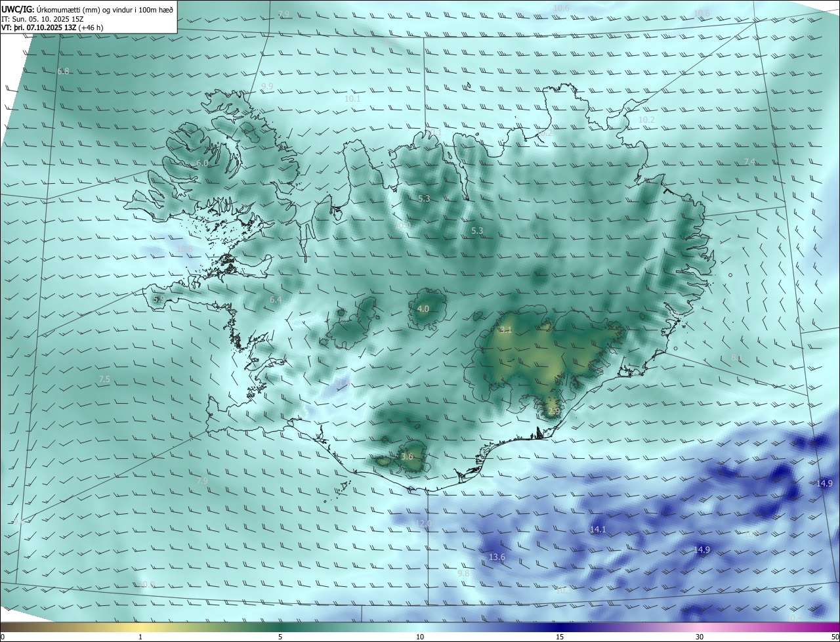Image resolution: width=840 pixels, height=642 pixels.
Task: Click the 5.9 value label on the map
Action: coord(159,299)
